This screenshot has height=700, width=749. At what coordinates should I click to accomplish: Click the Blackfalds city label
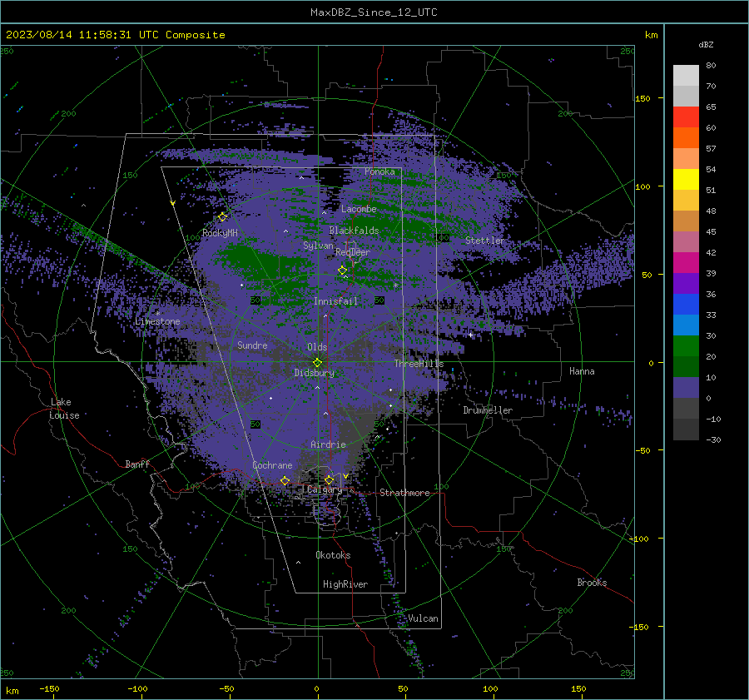tap(354, 231)
